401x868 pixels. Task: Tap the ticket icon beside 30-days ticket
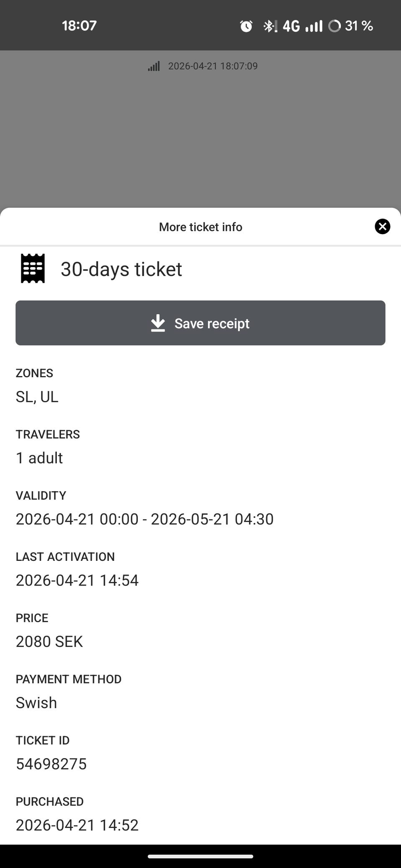33,268
